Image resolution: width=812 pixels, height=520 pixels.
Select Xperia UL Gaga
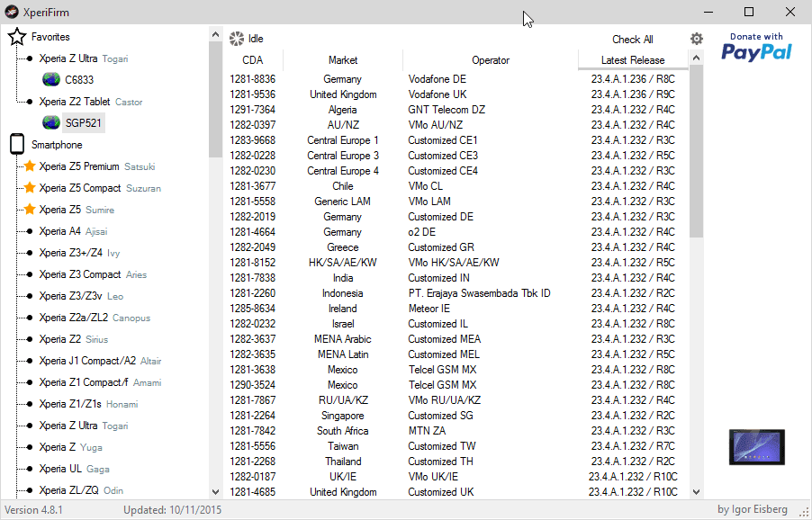(x=74, y=469)
